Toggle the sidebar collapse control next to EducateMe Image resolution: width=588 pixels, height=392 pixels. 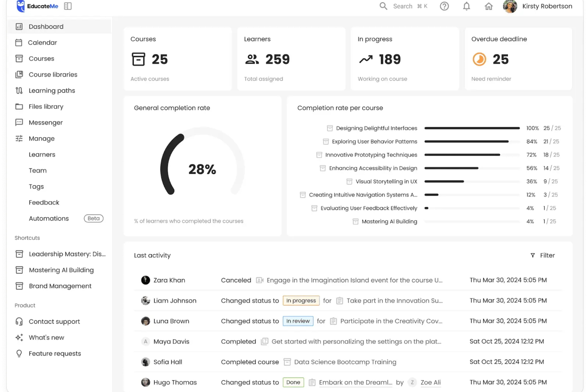tap(68, 6)
